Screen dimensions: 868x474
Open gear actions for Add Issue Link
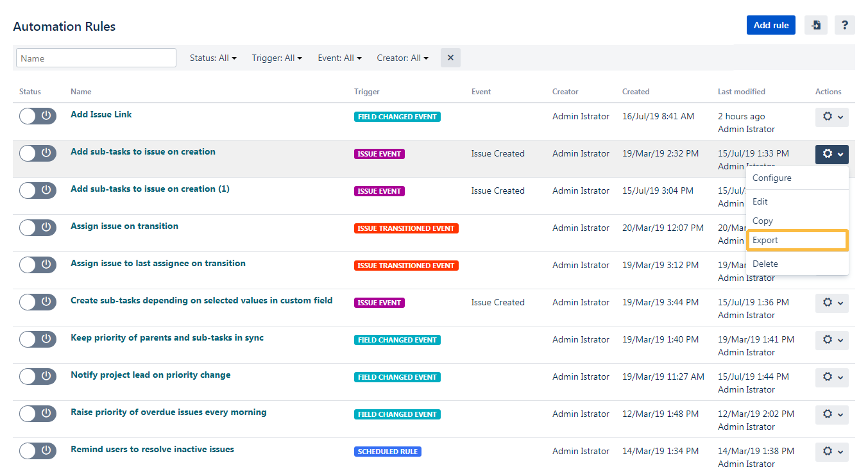coord(832,117)
